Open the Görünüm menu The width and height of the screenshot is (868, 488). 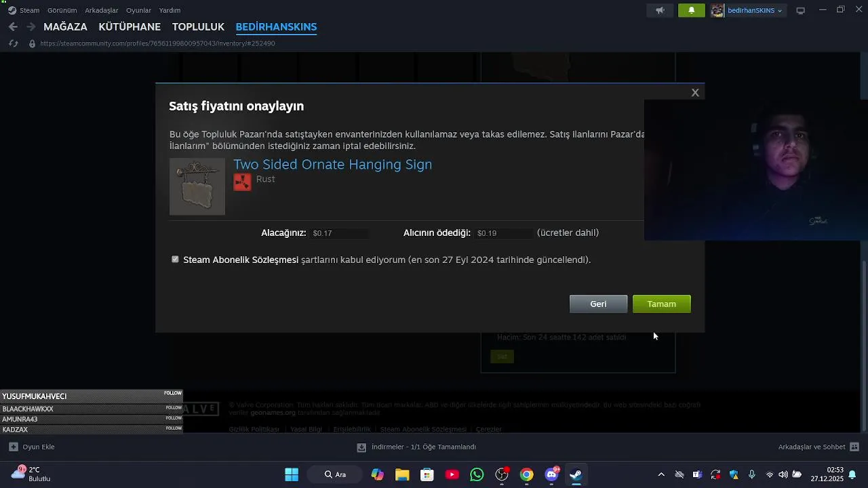(x=62, y=10)
